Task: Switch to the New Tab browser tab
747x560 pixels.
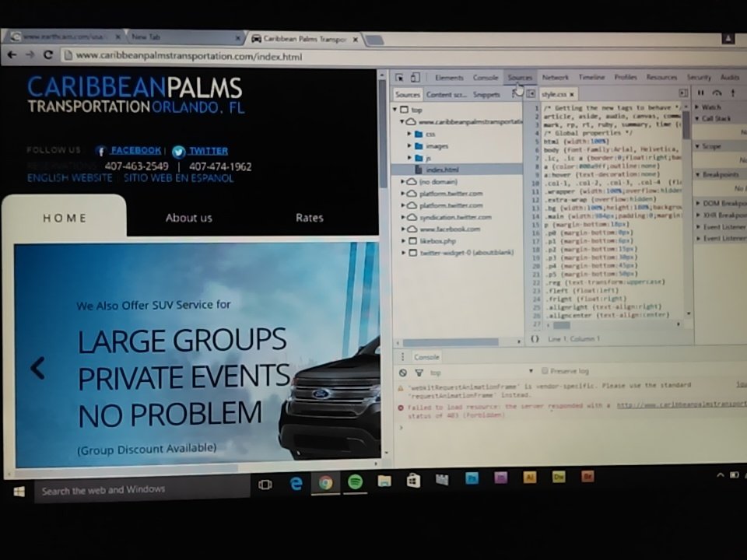Action: 184,37
